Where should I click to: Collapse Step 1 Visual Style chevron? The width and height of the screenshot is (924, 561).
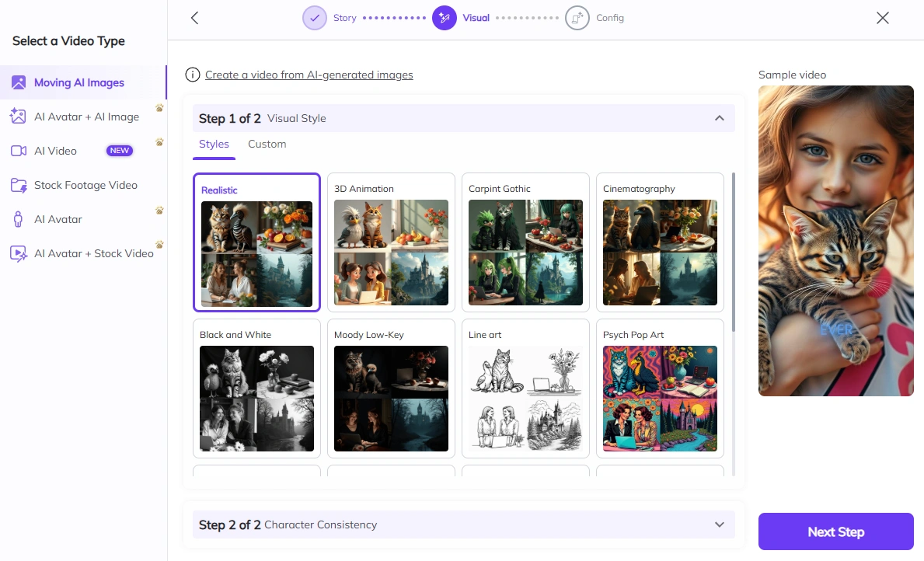(x=719, y=118)
